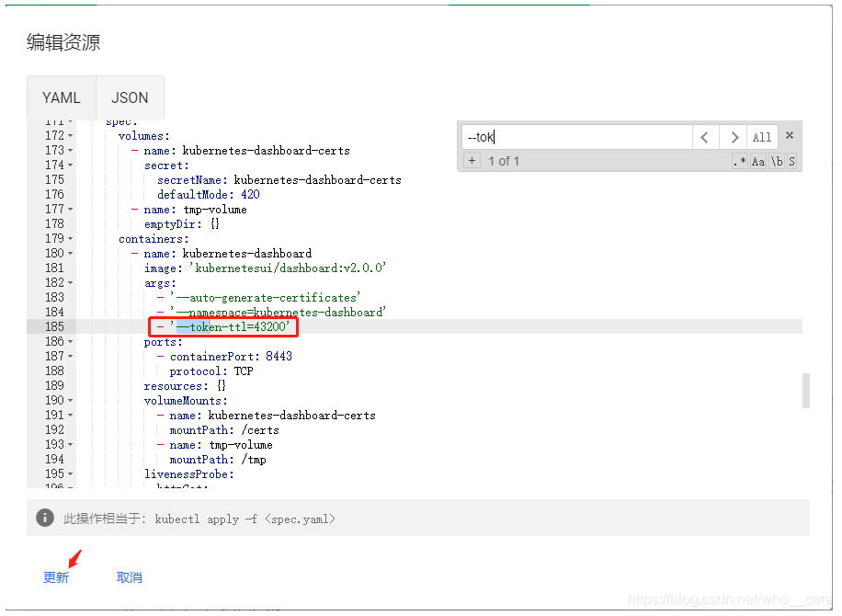Toggle search in selection (S)
Image resolution: width=842 pixels, height=616 pixels.
click(x=791, y=161)
